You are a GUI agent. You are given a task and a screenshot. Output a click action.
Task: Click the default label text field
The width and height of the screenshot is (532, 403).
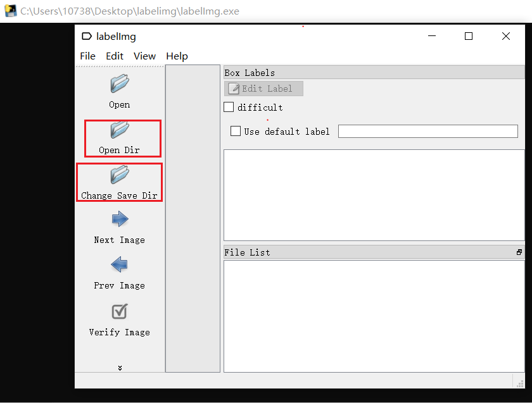click(x=428, y=131)
